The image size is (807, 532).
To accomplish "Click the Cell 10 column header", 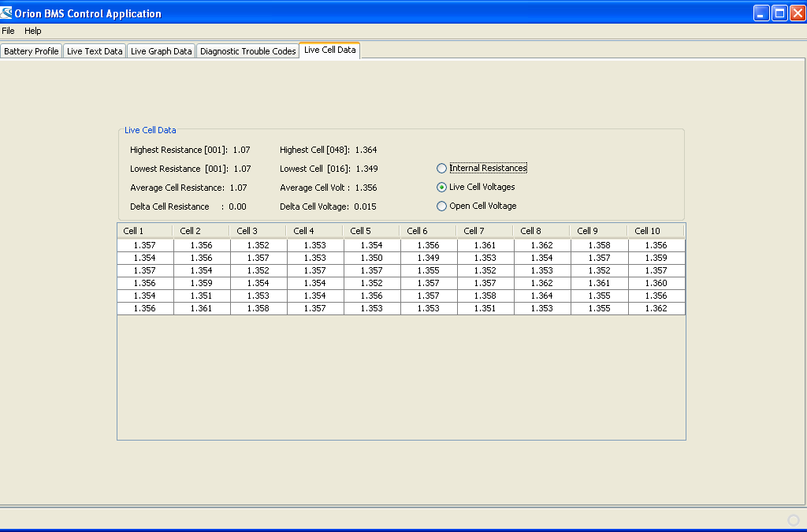I will coord(656,231).
